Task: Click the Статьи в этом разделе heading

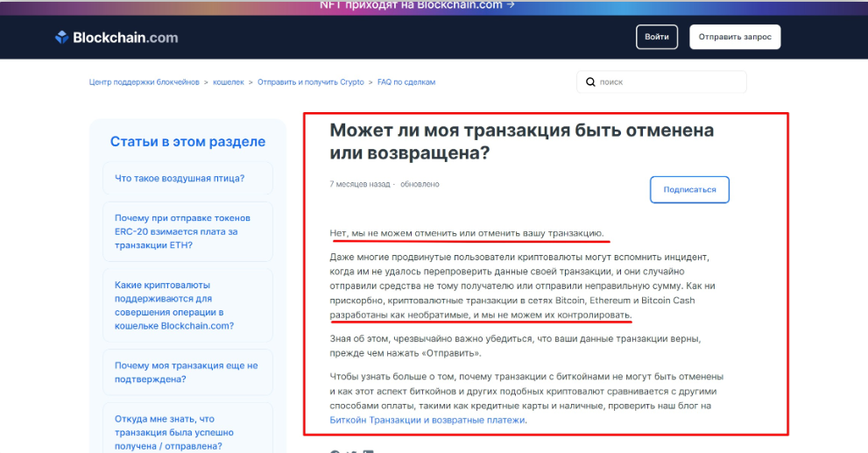Action: click(187, 142)
